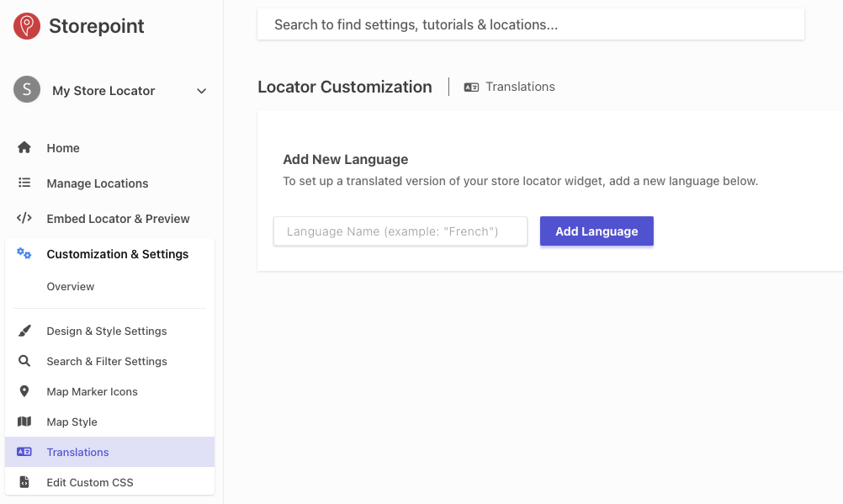
Task: Open the Overview settings page
Action: coord(71,287)
